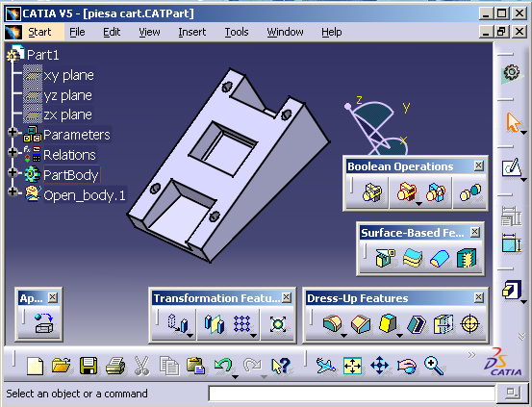Click the Save floppy disk icon
This screenshot has height=407, width=532.
click(89, 366)
